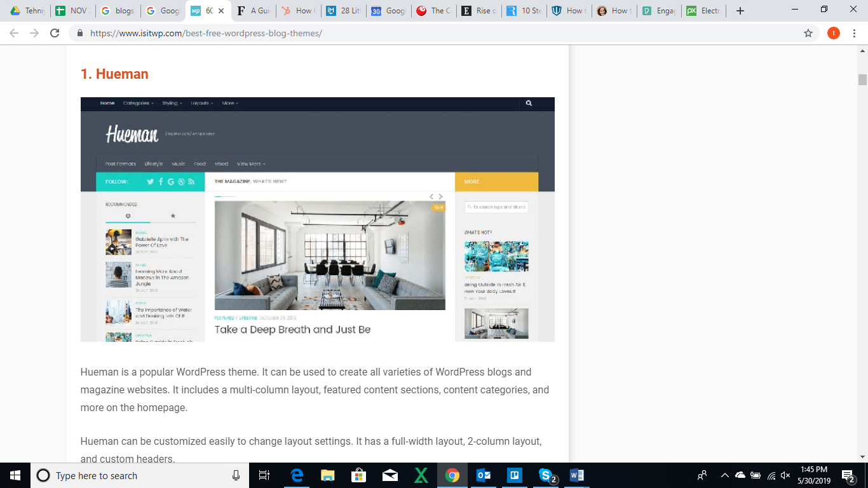Image resolution: width=868 pixels, height=488 pixels.
Task: Open a new browser tab
Action: [x=740, y=11]
